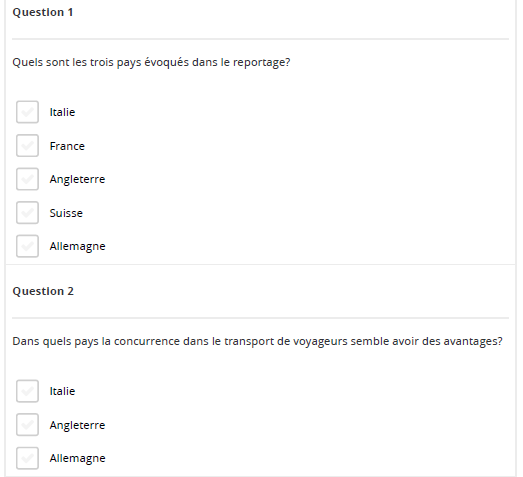Click the Angleterre label in Question 1

coord(77,179)
